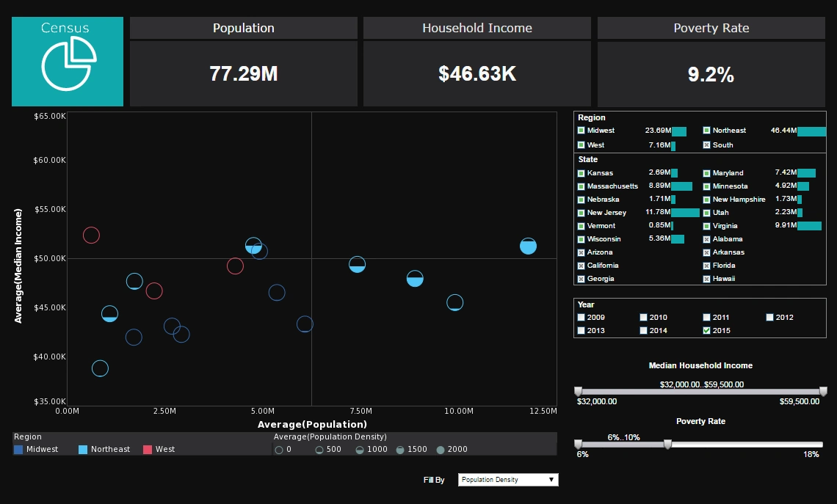Screen dimensions: 837x504
Task: Uncheck the 2015 year box
Action: 706,331
